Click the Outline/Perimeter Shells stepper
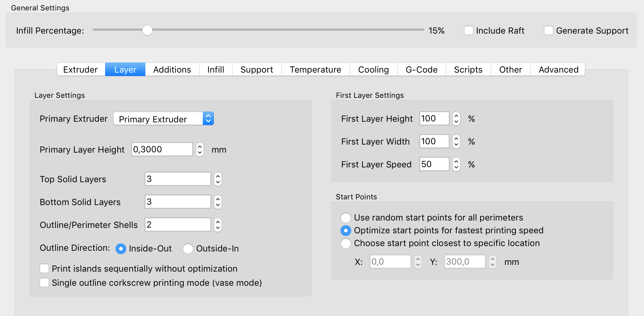Image resolution: width=644 pixels, height=316 pixels. tap(218, 225)
